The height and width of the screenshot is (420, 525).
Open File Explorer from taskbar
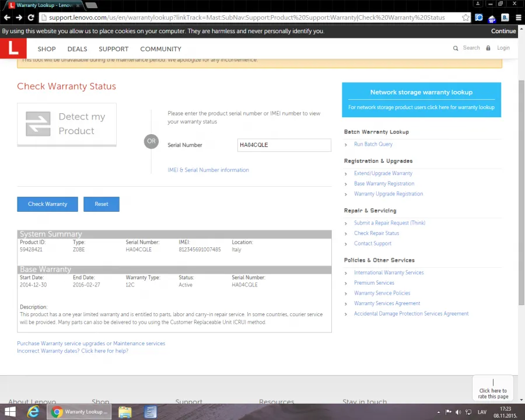pos(125,412)
